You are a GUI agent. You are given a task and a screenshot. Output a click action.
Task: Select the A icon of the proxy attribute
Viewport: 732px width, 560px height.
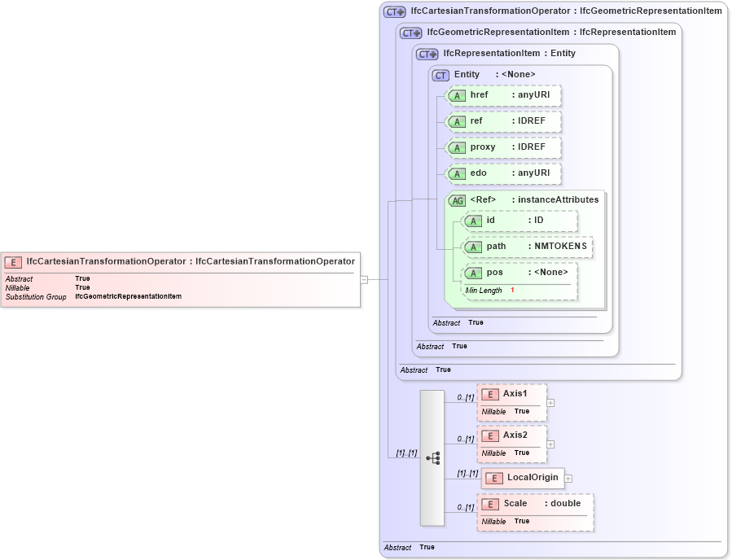click(x=457, y=147)
